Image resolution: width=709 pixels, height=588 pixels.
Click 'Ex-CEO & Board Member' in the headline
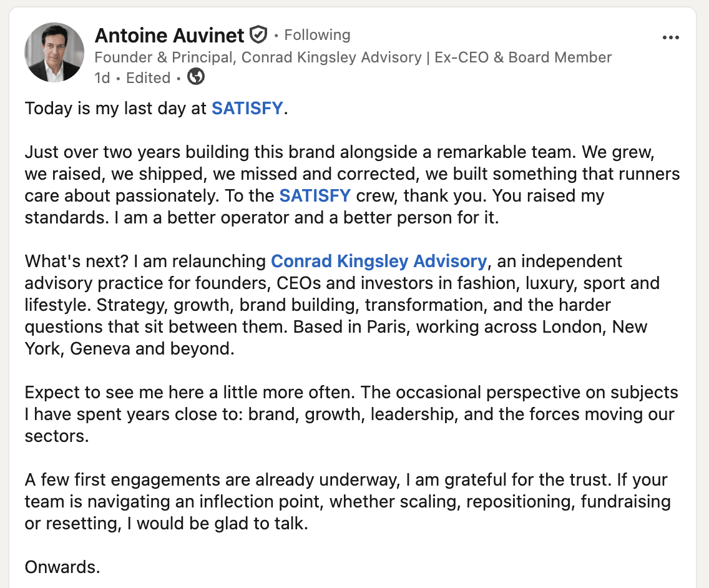523,57
